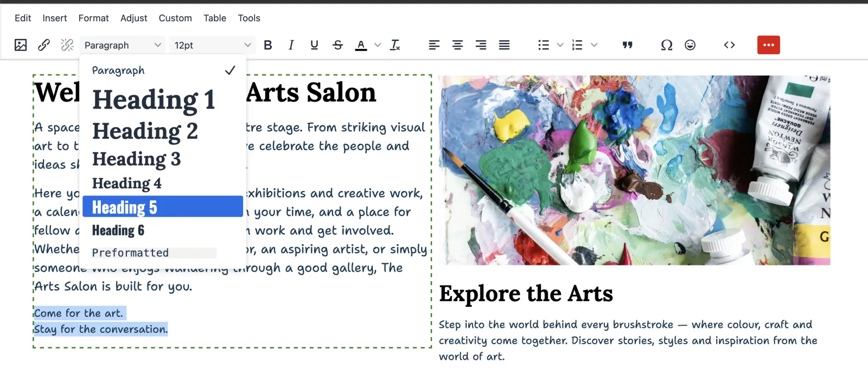Image resolution: width=868 pixels, height=380 pixels.
Task: Align text left
Action: (434, 45)
